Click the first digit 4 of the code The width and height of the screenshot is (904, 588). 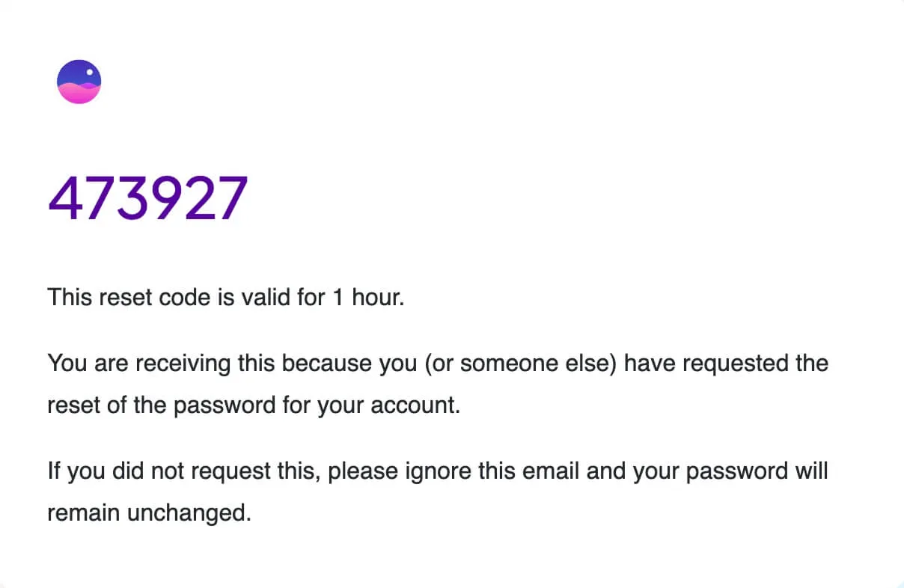[64, 199]
